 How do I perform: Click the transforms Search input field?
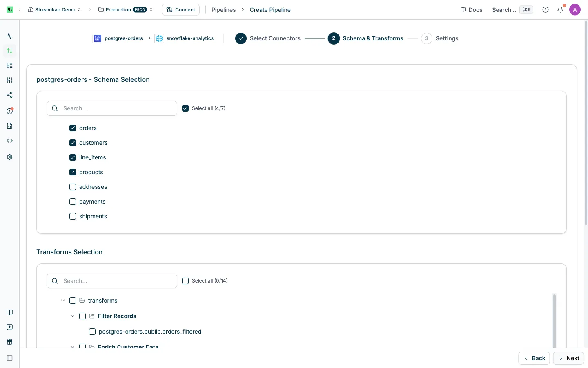click(112, 281)
